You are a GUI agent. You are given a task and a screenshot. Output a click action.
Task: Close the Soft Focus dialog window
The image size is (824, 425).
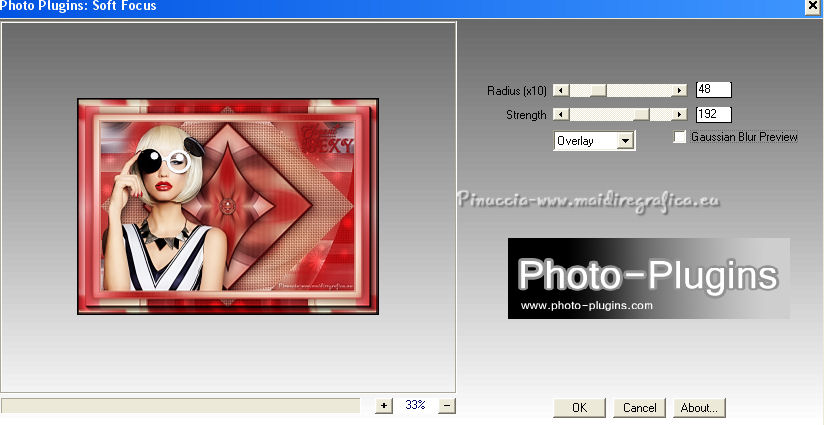812,5
